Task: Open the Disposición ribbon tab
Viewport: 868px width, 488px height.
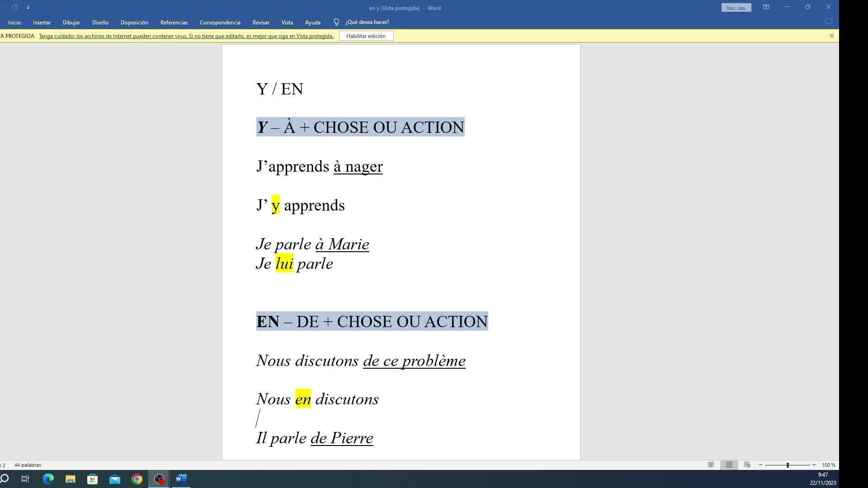Action: click(x=134, y=22)
